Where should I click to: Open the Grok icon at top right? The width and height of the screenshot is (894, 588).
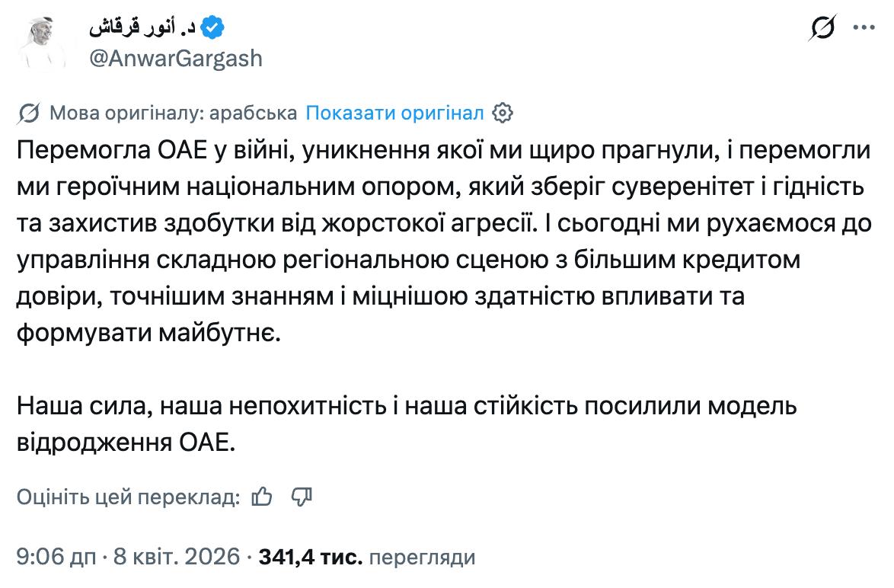[823, 30]
